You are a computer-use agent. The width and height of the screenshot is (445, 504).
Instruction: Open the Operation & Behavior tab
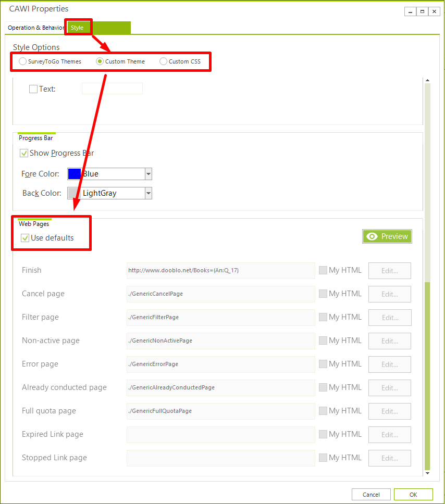36,28
